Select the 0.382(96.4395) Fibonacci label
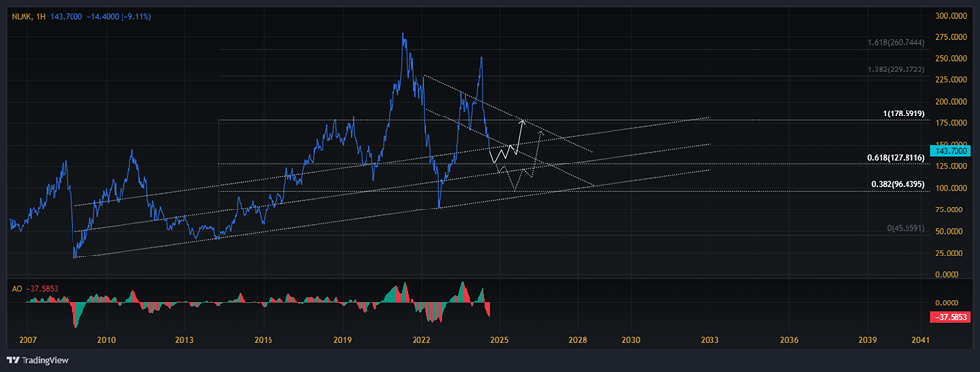980x372 pixels. tap(898, 185)
